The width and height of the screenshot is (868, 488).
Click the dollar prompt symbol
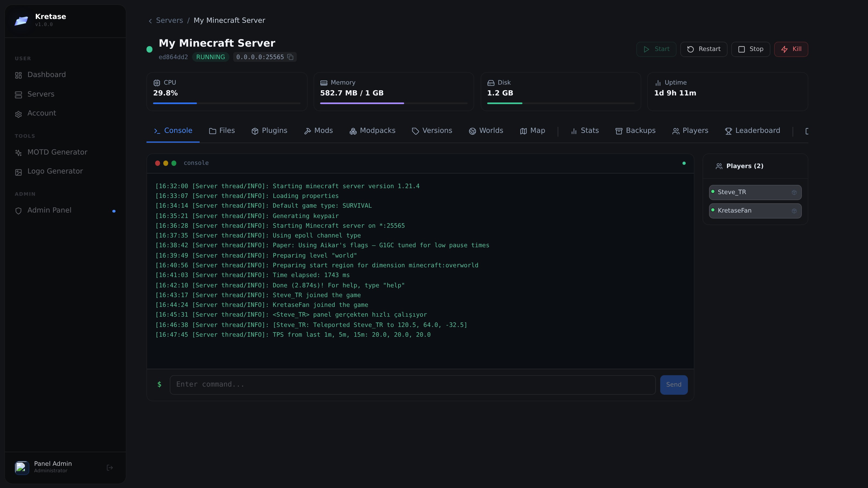click(x=159, y=385)
